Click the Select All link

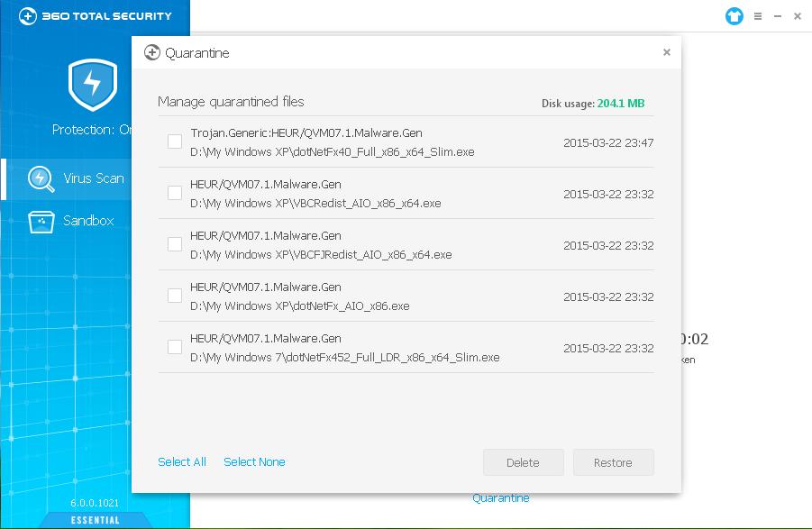coord(182,461)
